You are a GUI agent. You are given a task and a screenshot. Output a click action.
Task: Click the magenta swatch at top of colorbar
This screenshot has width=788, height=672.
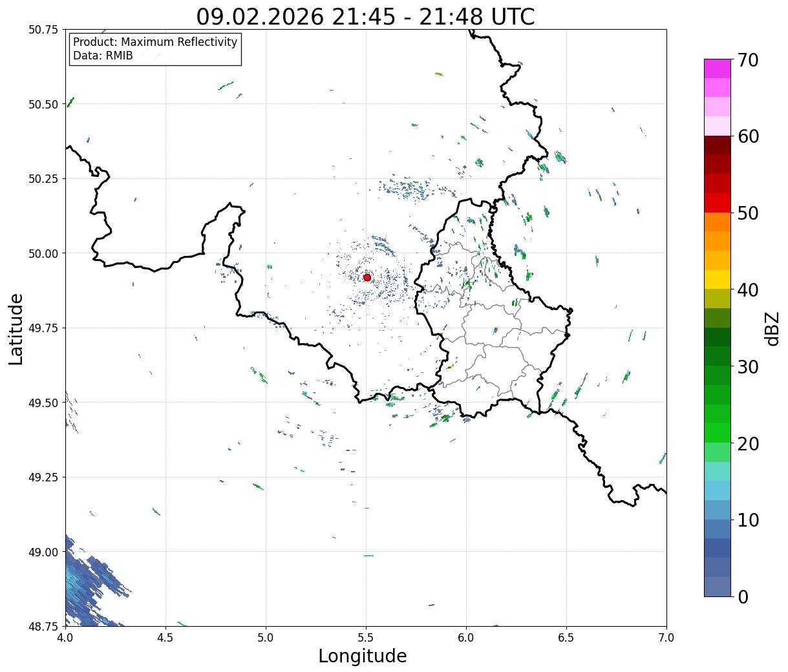click(x=718, y=68)
